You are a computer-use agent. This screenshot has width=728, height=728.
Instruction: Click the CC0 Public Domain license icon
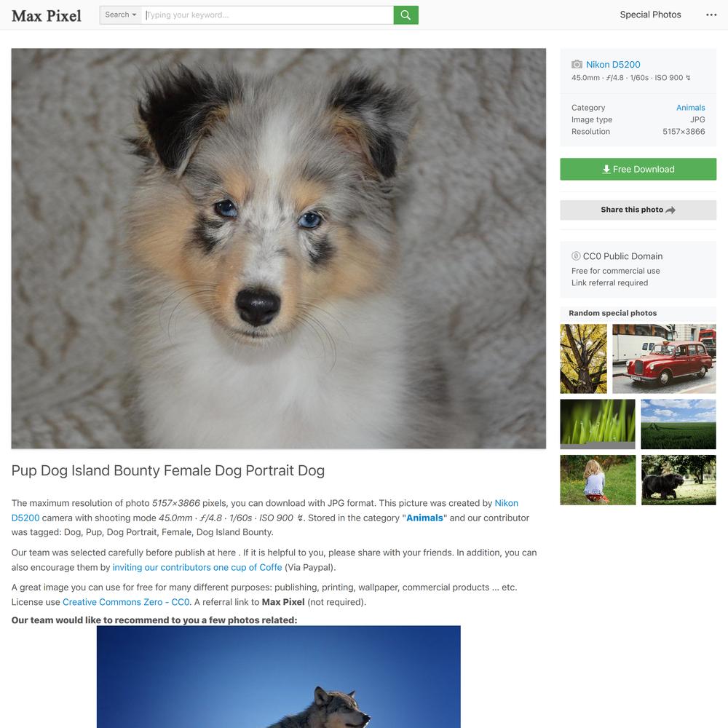(x=576, y=256)
